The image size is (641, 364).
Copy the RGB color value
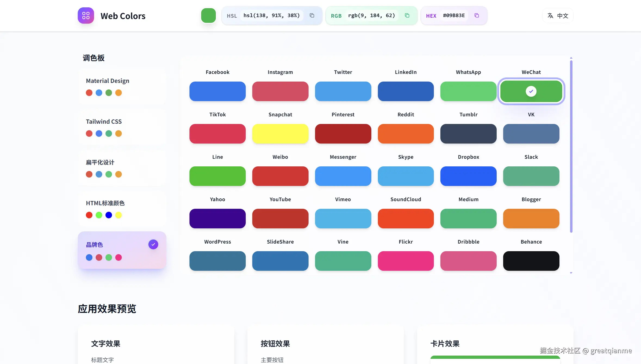[x=407, y=15]
